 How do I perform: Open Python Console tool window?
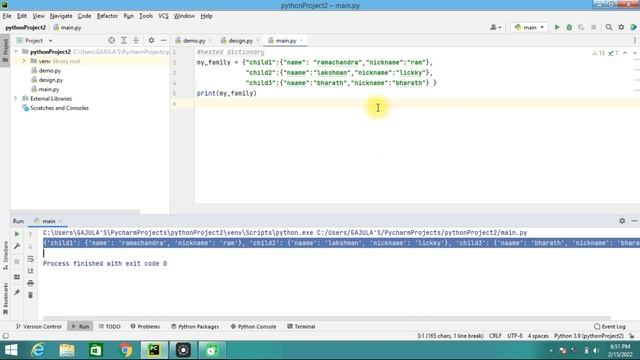click(x=253, y=327)
